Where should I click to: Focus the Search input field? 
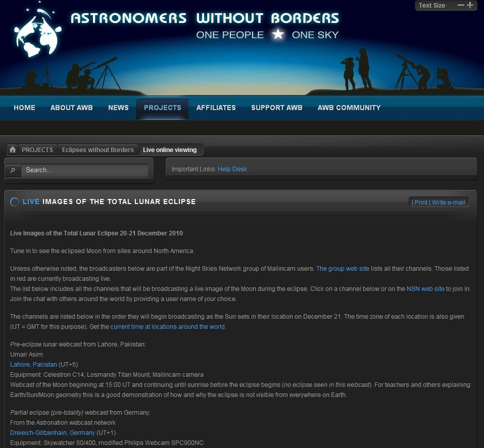[84, 170]
